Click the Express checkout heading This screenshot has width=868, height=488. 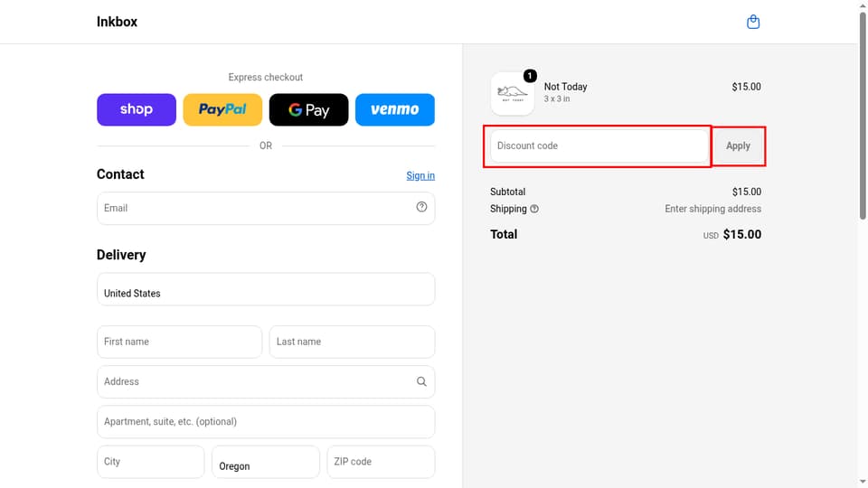(x=266, y=78)
